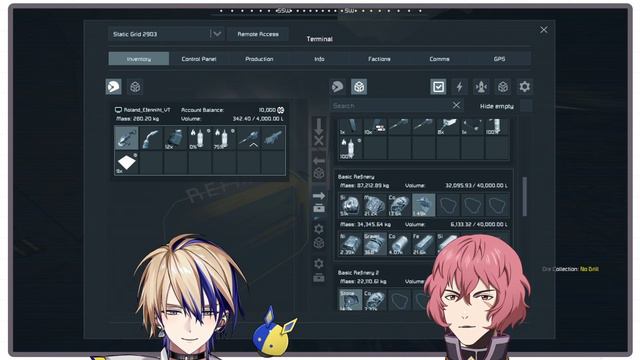Select the welder item in the player inventory
Image resolution: width=640 pixels, height=360 pixels.
pos(151,138)
